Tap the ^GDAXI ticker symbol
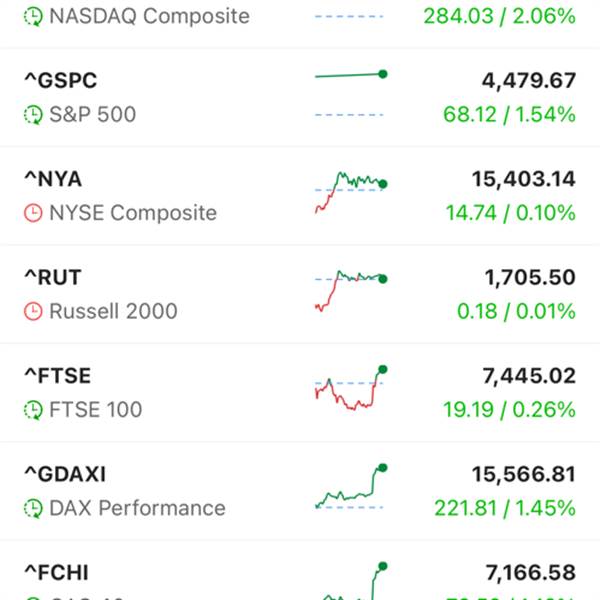This screenshot has height=600, width=600. [x=65, y=474]
